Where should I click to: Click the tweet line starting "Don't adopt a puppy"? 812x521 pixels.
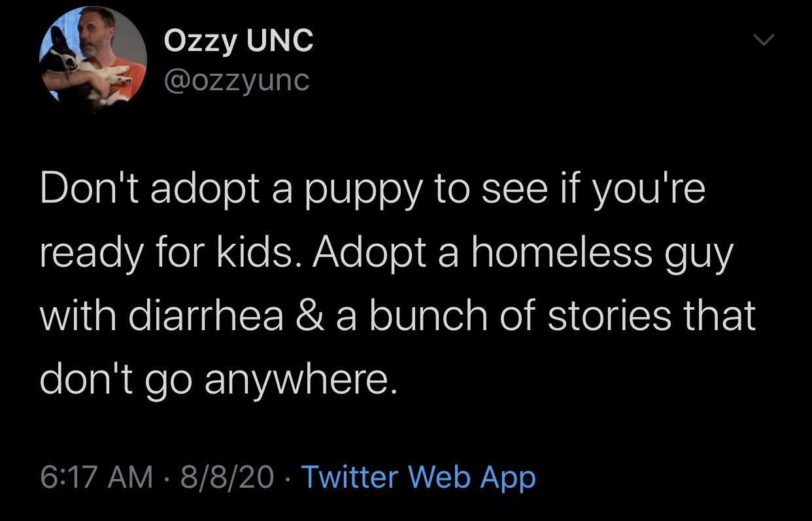pyautogui.click(x=373, y=192)
